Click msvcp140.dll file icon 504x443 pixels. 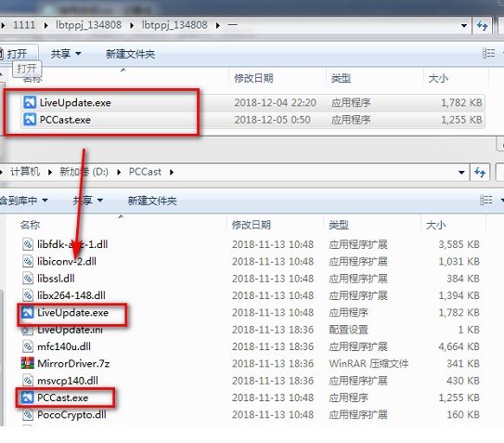pyautogui.click(x=28, y=381)
